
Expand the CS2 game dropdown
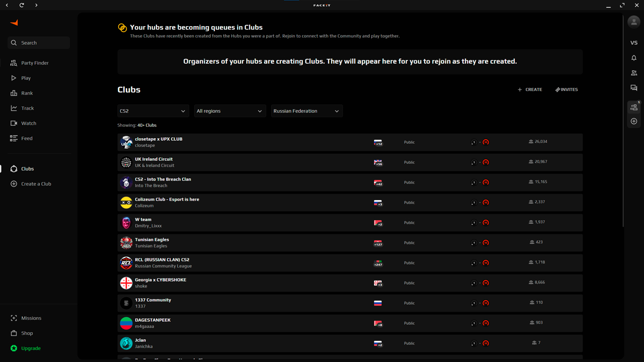point(153,111)
